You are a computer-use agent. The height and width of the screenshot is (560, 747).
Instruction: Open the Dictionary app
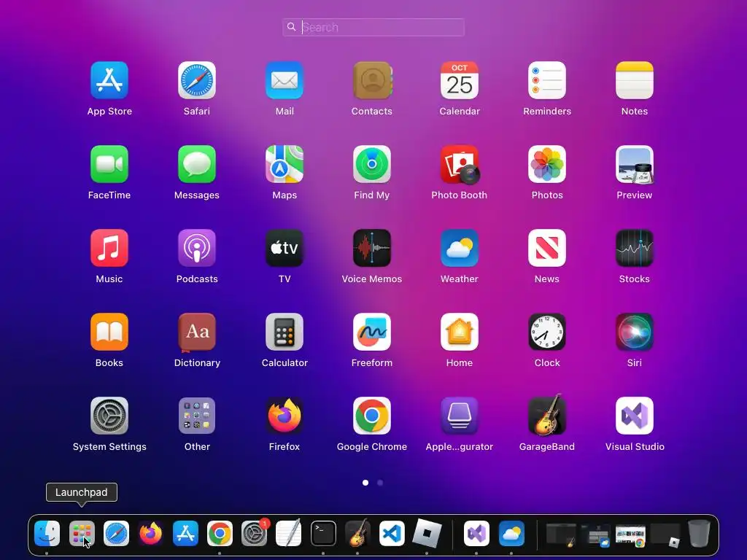tap(197, 332)
